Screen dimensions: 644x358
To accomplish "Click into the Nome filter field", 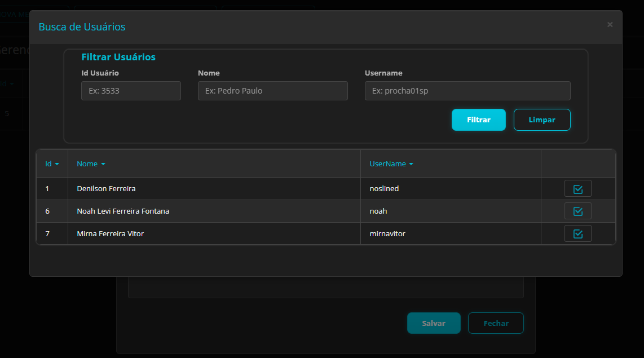I will tap(272, 91).
